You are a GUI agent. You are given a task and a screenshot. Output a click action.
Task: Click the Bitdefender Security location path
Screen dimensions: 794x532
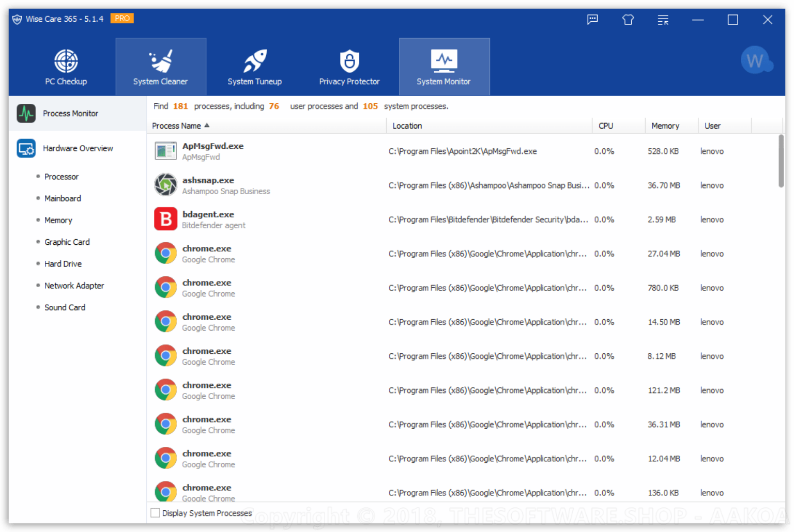pyautogui.click(x=488, y=220)
